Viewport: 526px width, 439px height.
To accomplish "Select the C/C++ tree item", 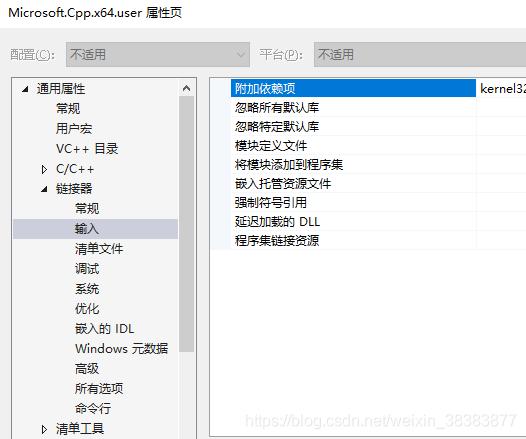I will pyautogui.click(x=75, y=169).
